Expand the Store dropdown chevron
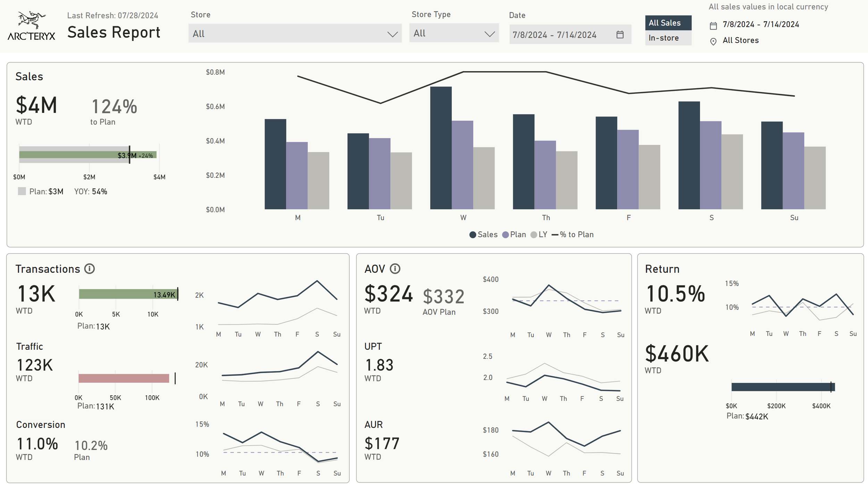Viewport: 868px width, 487px height. pyautogui.click(x=392, y=34)
